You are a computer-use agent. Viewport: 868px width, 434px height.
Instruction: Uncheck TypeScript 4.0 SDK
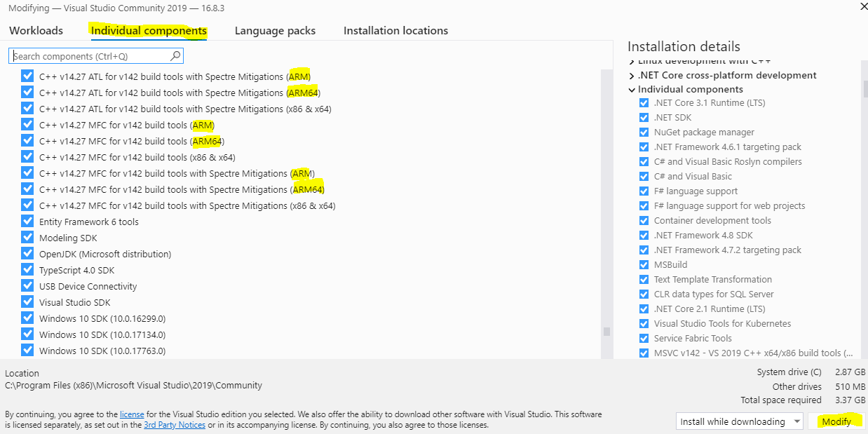coord(27,269)
